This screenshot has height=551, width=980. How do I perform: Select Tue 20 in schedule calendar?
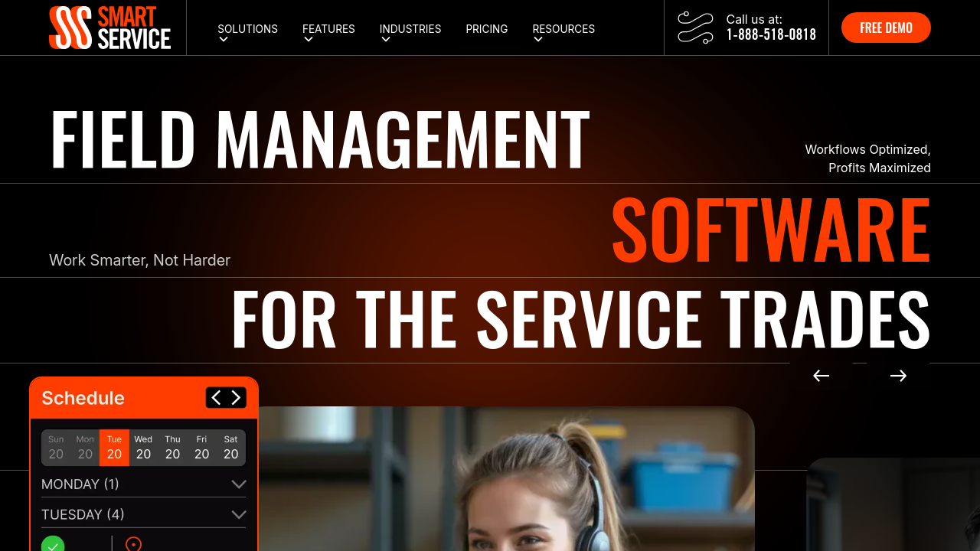coord(114,448)
